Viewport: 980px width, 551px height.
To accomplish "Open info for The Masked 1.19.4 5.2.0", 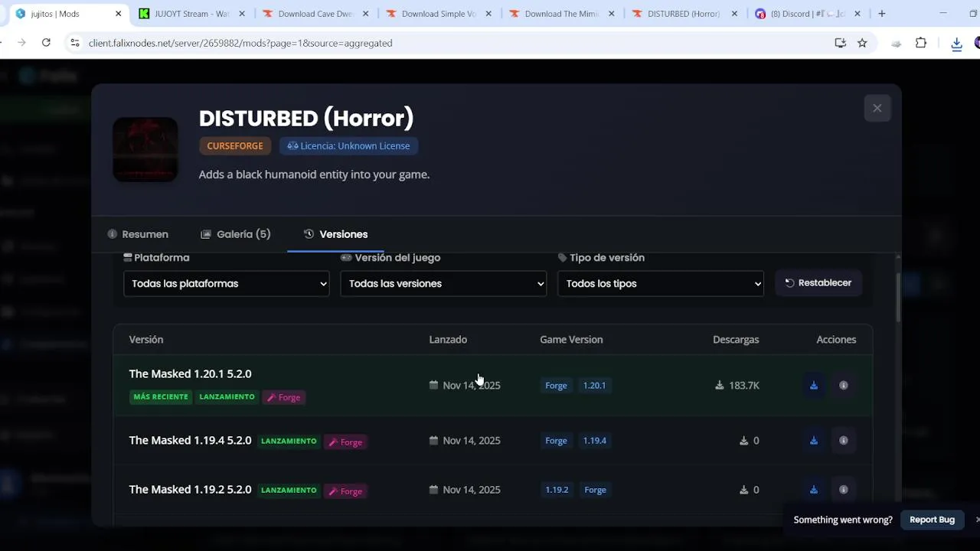I will click(x=843, y=441).
